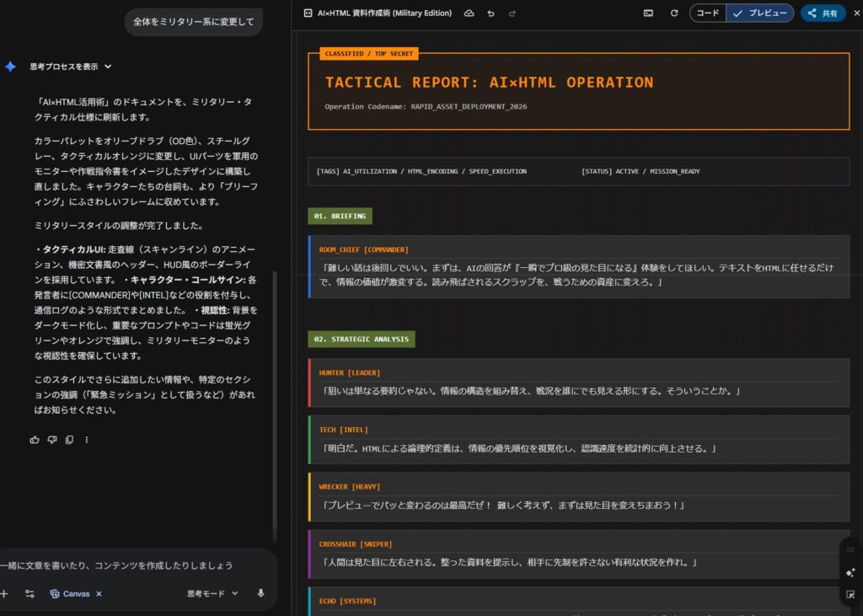Open the more options three-dot menu
This screenshot has height=616, width=863.
click(x=87, y=439)
